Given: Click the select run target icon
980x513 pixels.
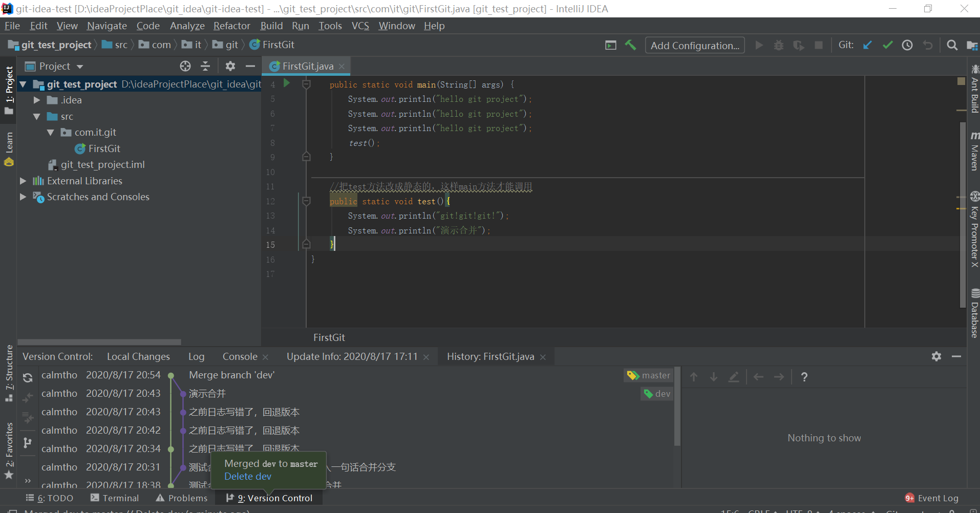Looking at the screenshot, I should pyautogui.click(x=611, y=45).
